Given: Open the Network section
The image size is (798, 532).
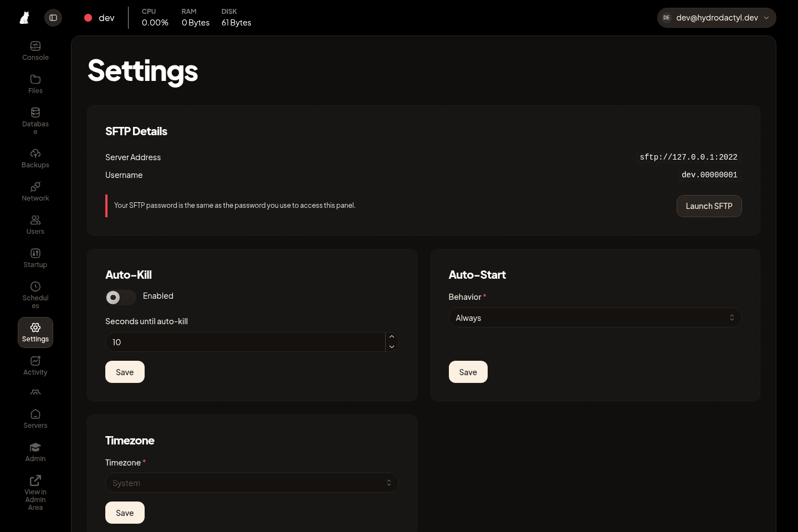Looking at the screenshot, I should click(35, 192).
